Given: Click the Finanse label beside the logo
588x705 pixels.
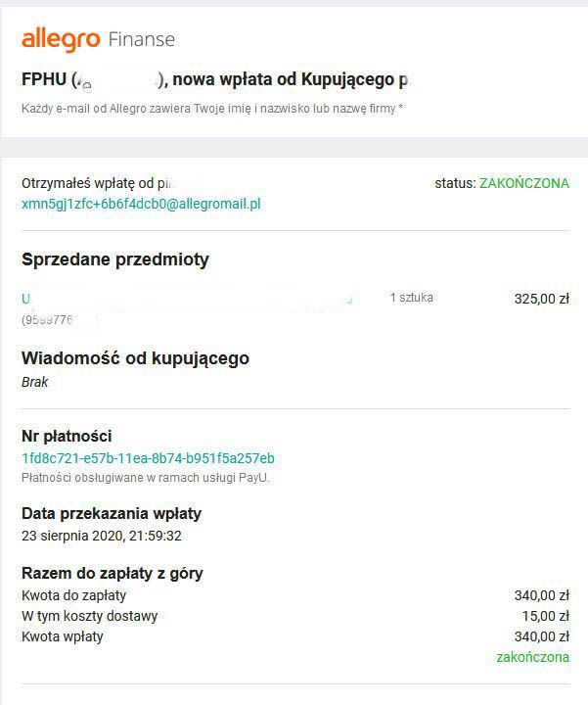Looking at the screenshot, I should pyautogui.click(x=142, y=39).
